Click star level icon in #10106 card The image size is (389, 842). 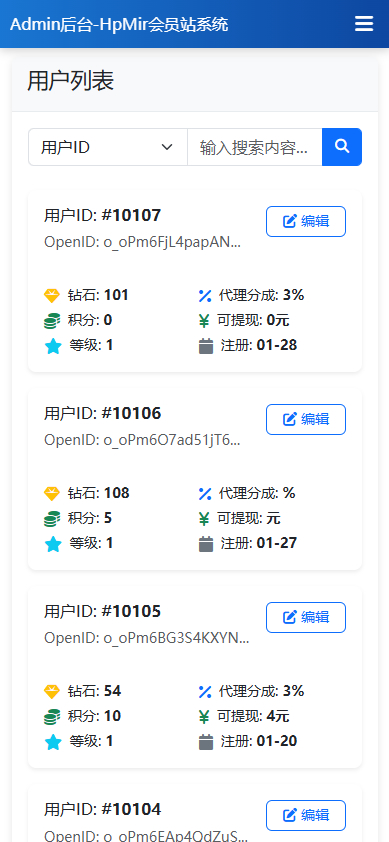click(53, 544)
